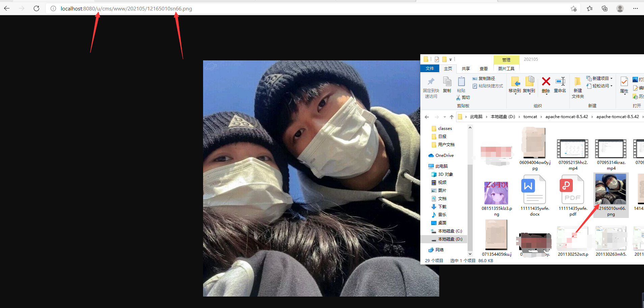Open the browser profile avatar
This screenshot has width=644, height=308.
pos(620,8)
